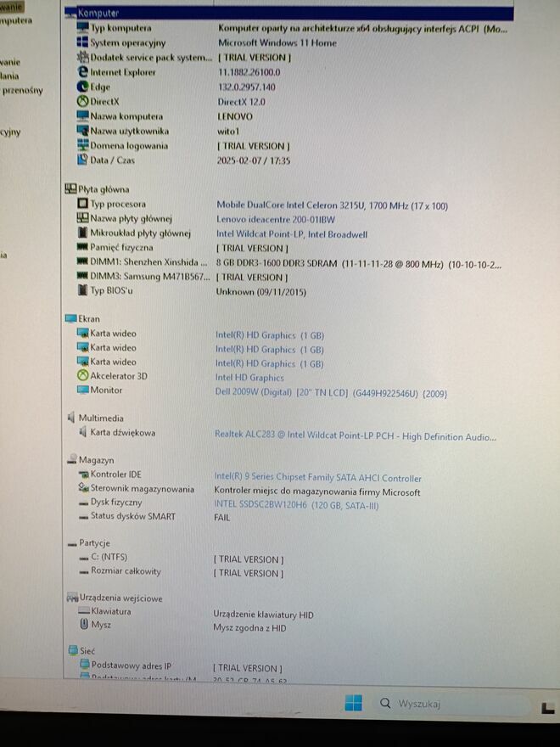Screen dimensions: 560x747
Task: Click the Typ komputera monitor icon
Action: pos(83,28)
